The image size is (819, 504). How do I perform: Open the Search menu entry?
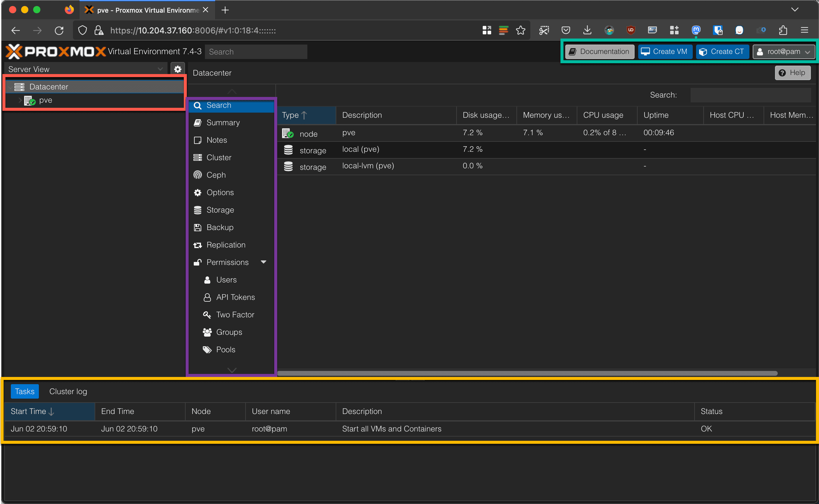click(231, 105)
